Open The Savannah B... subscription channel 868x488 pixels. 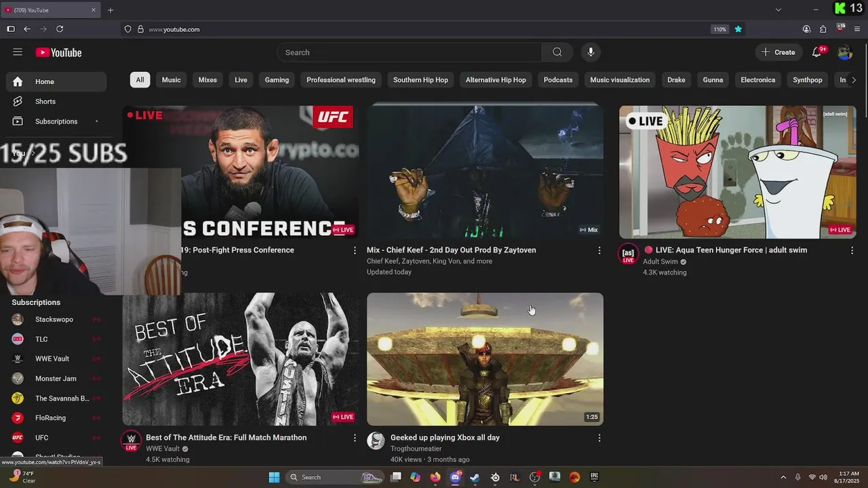point(56,399)
